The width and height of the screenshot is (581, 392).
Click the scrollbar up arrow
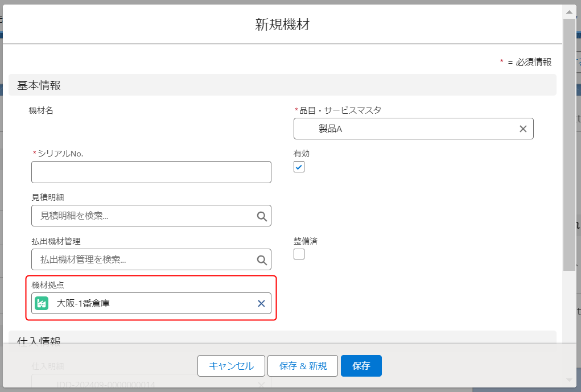tap(568, 11)
